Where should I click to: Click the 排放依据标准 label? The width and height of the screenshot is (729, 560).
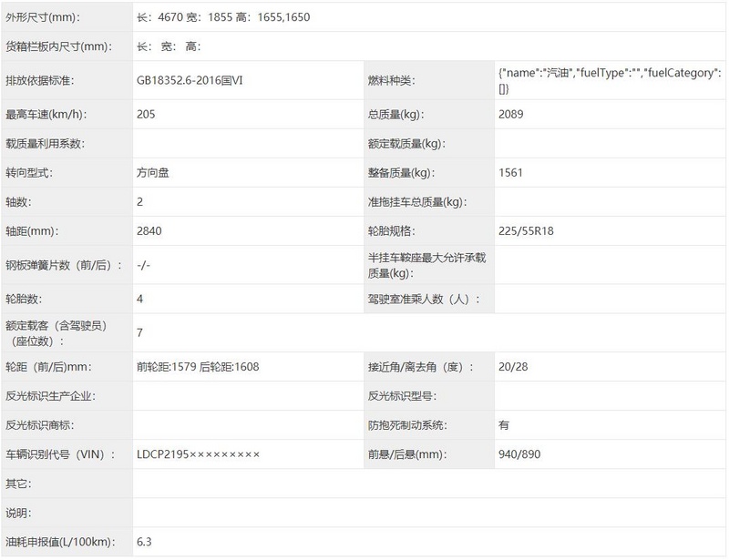(39, 80)
